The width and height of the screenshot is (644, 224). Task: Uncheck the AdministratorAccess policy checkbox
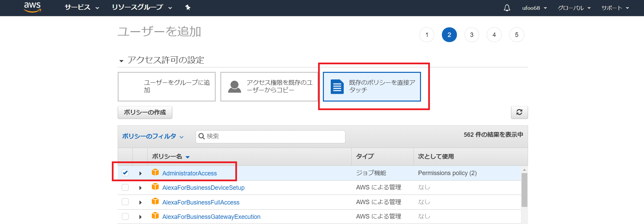pyautogui.click(x=125, y=173)
